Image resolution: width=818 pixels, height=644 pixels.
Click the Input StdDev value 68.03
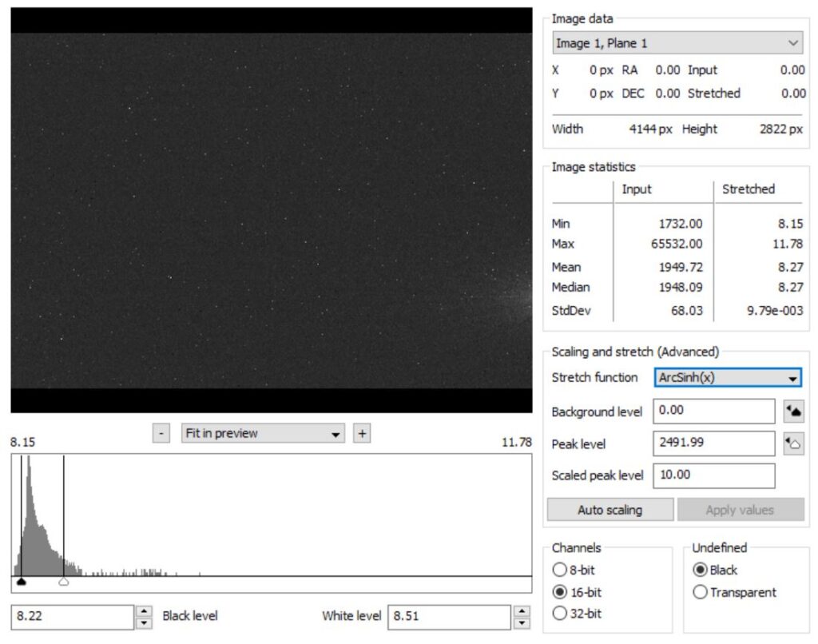[686, 311]
